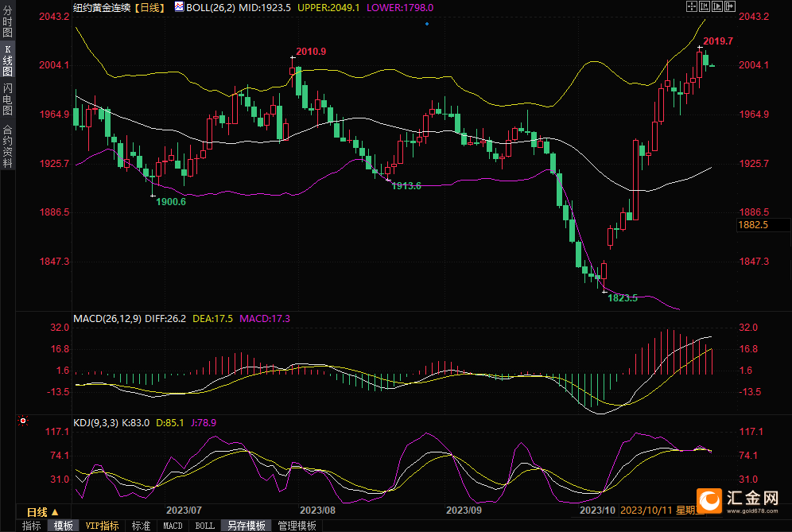
Task: Apply the 标准 template option
Action: pos(141,526)
